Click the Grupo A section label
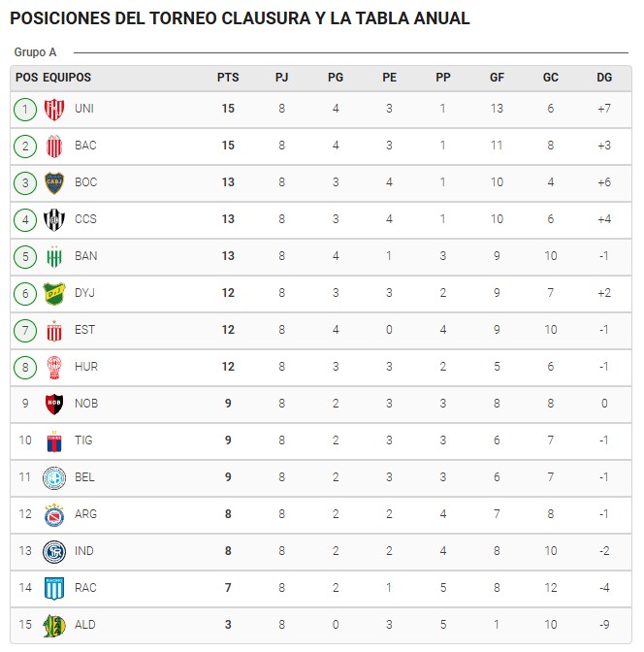This screenshot has width=644, height=652. click(35, 52)
